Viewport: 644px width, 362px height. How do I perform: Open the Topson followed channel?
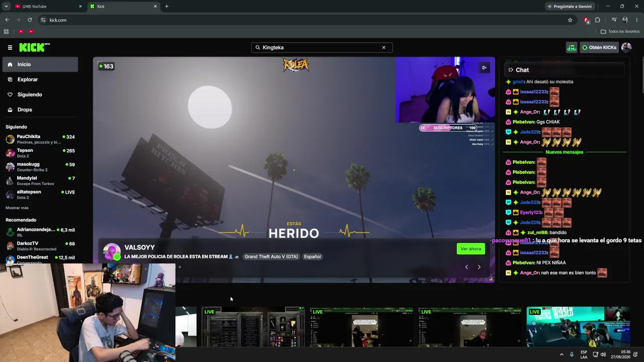[40, 153]
